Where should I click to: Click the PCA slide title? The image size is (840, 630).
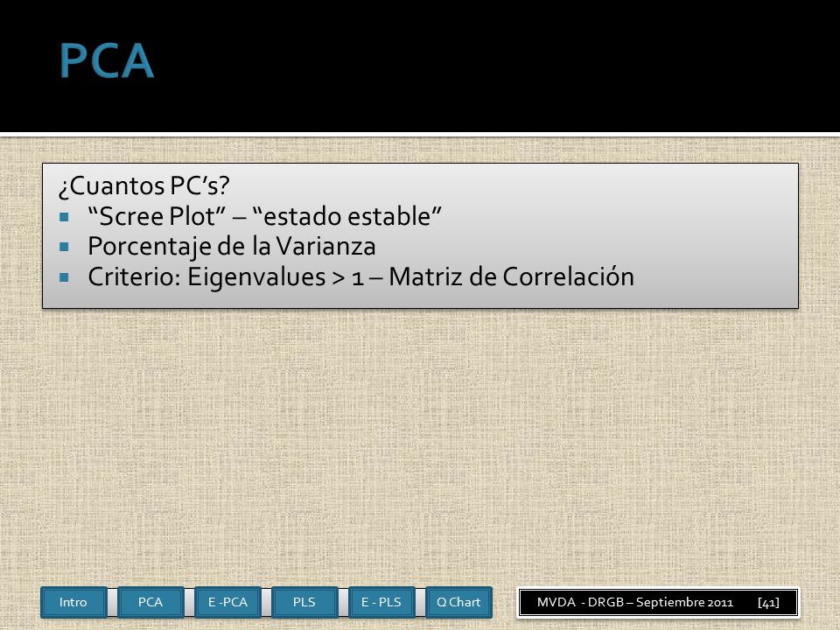[107, 60]
